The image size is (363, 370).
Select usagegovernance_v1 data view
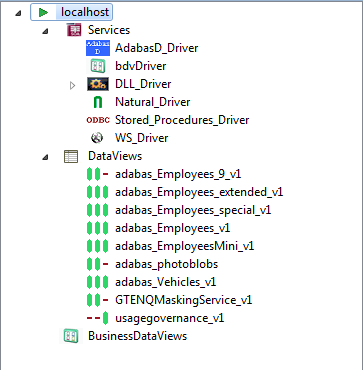[x=170, y=318]
